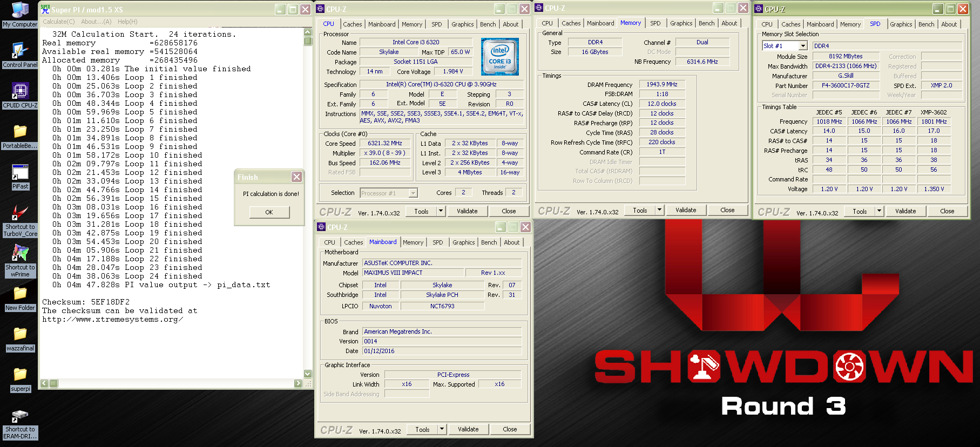The image size is (980, 447).
Task: Click the "Checksum: 5EF18DF2" line in Super PI
Action: 86,302
